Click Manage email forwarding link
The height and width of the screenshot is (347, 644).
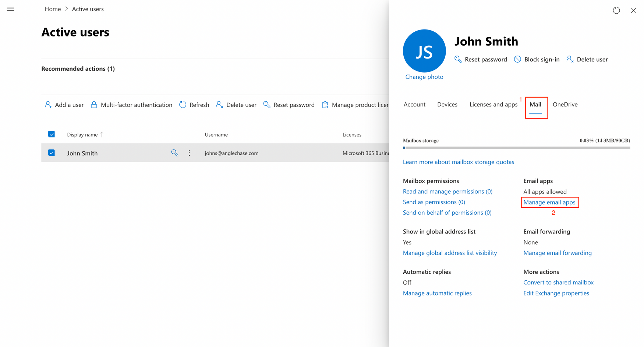click(x=558, y=253)
